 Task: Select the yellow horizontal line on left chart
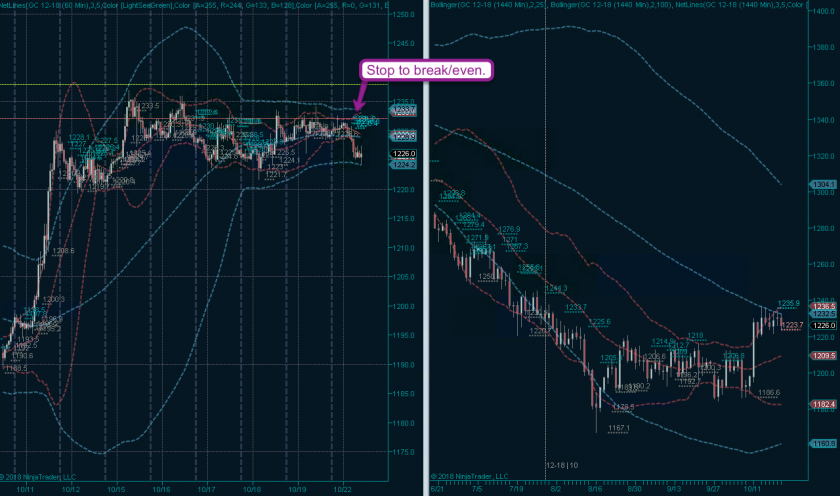(200, 84)
